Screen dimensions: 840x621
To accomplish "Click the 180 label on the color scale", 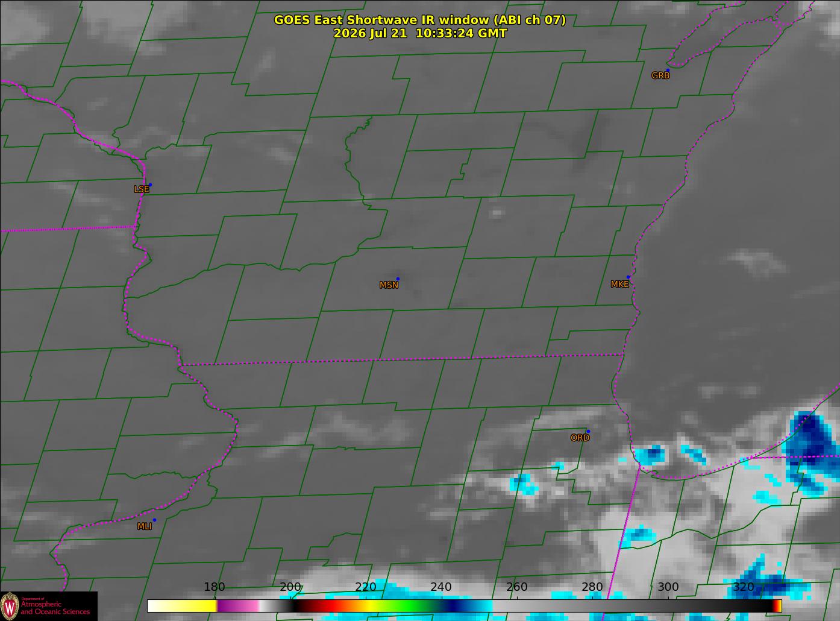I will [215, 587].
